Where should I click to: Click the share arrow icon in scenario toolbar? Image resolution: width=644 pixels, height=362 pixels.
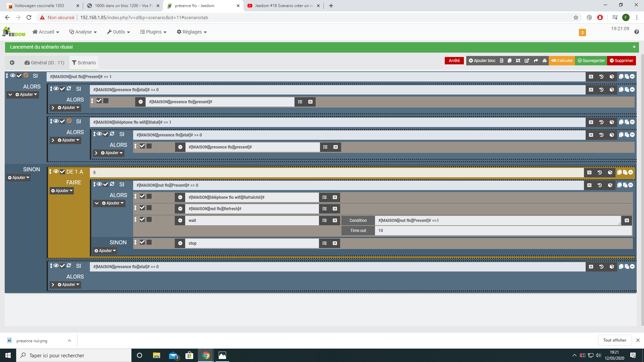pyautogui.click(x=536, y=61)
